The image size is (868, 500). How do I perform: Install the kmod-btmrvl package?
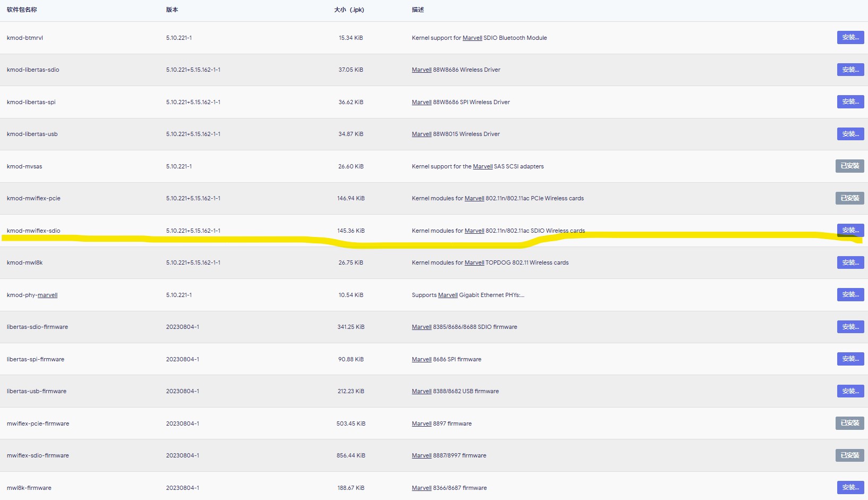(850, 37)
